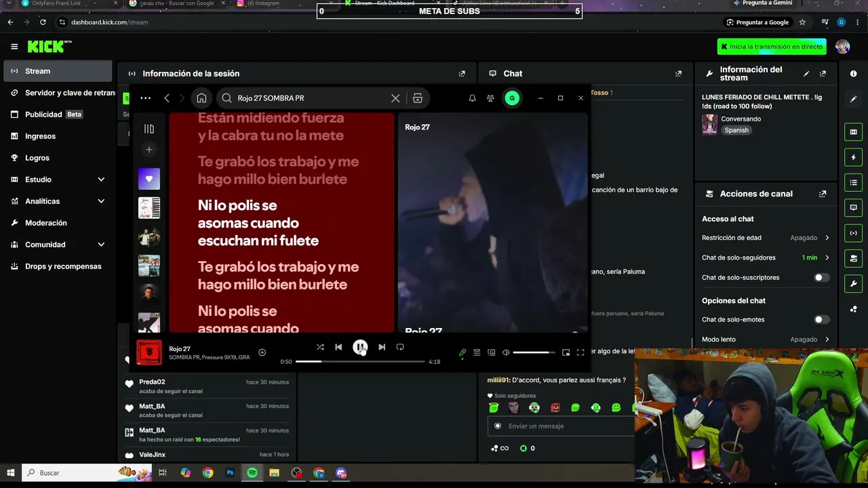Clear the Spotify search field
Image resolution: width=868 pixels, height=488 pixels.
(x=395, y=98)
